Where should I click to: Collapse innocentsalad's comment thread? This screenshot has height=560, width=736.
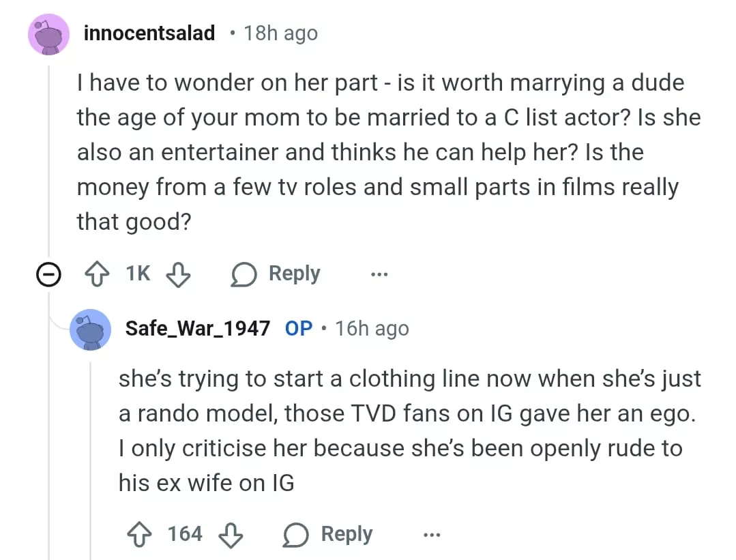pos(47,275)
